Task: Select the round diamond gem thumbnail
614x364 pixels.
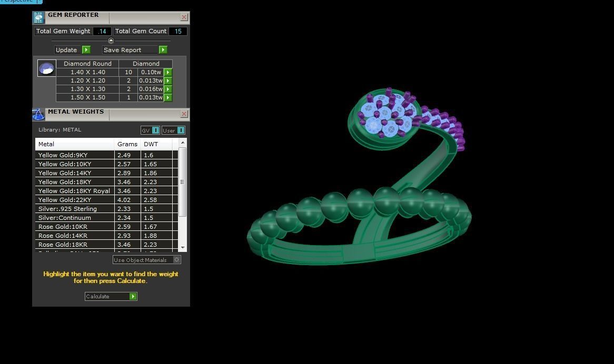Action: (46, 68)
